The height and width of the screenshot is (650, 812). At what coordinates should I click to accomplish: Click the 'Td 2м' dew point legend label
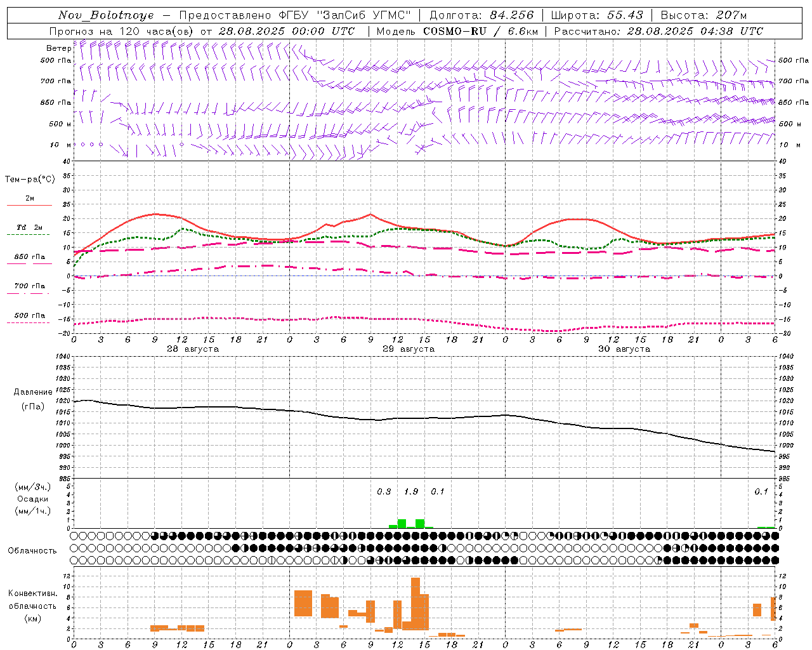coord(30,227)
